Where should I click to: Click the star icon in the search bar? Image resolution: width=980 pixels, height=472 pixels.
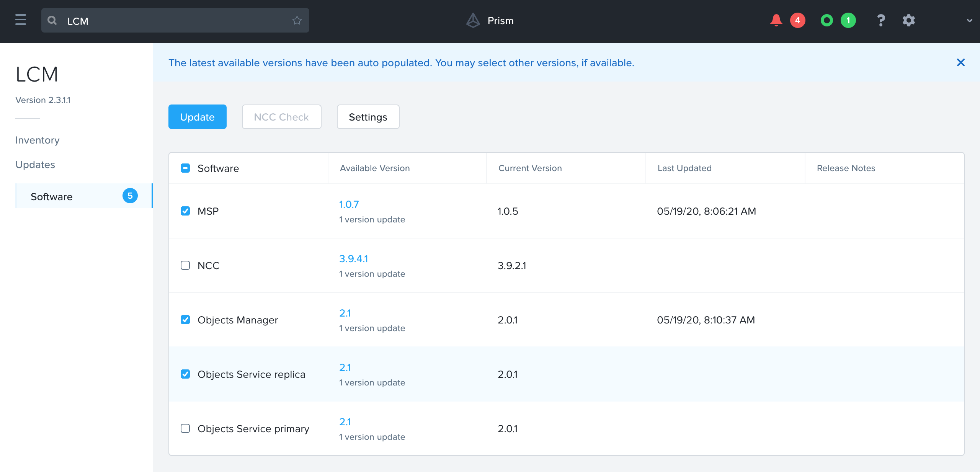tap(297, 20)
